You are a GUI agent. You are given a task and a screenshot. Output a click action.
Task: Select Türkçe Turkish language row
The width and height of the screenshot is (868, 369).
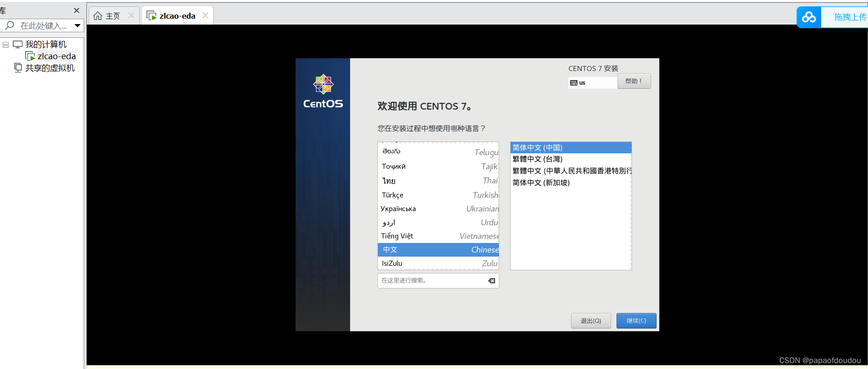tap(438, 195)
